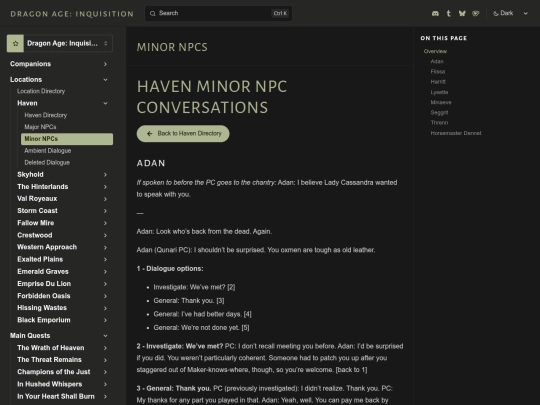Image resolution: width=540 pixels, height=405 pixels.
Task: Expand the Storm Coast chevron
Action: click(105, 211)
